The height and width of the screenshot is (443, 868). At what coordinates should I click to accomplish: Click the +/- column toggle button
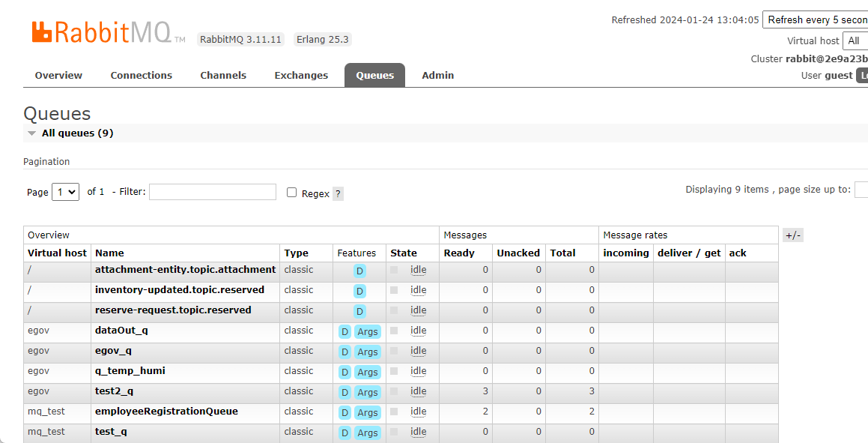click(792, 235)
